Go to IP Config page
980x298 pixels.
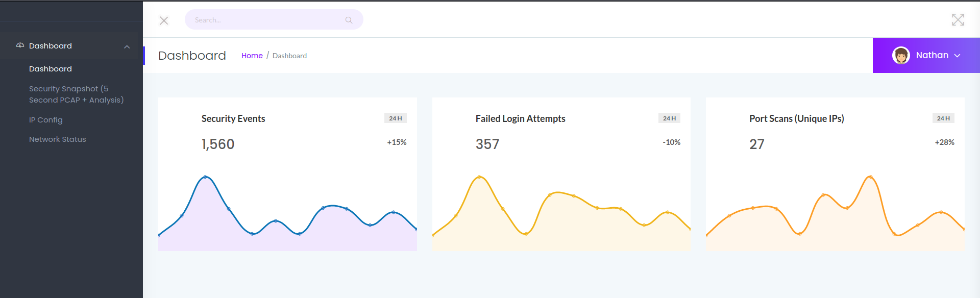[45, 120]
